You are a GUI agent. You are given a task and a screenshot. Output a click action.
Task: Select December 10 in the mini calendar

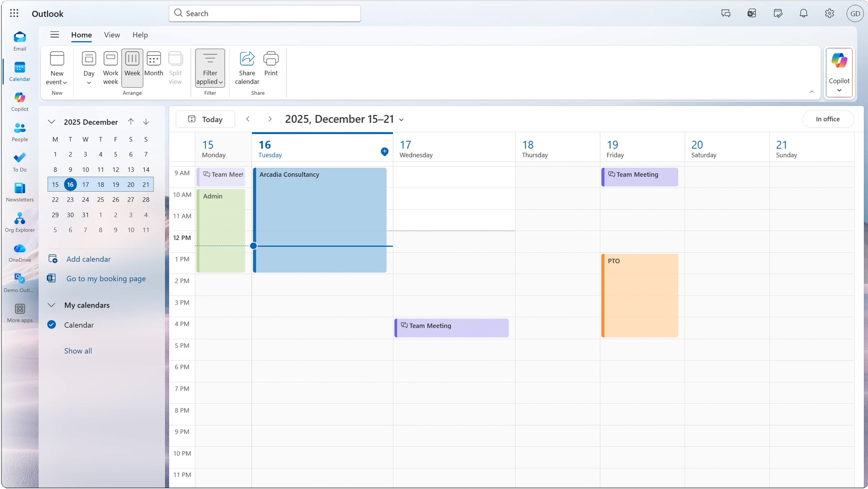pos(85,170)
